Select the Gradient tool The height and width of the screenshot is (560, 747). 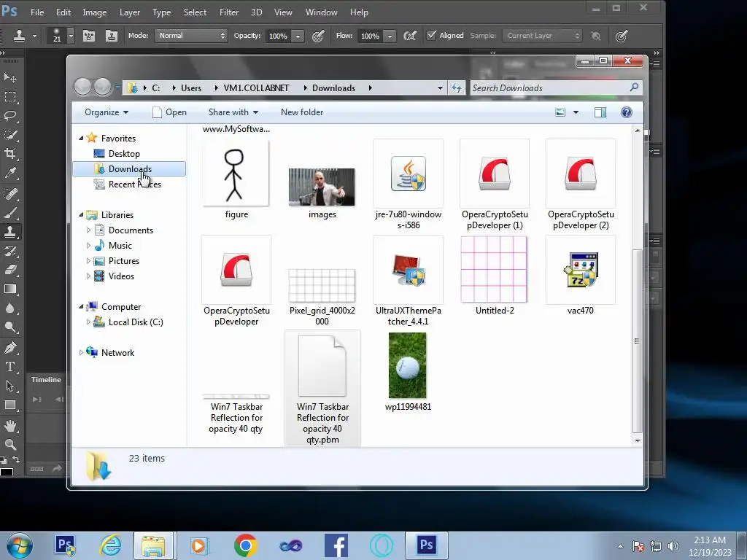click(x=10, y=289)
